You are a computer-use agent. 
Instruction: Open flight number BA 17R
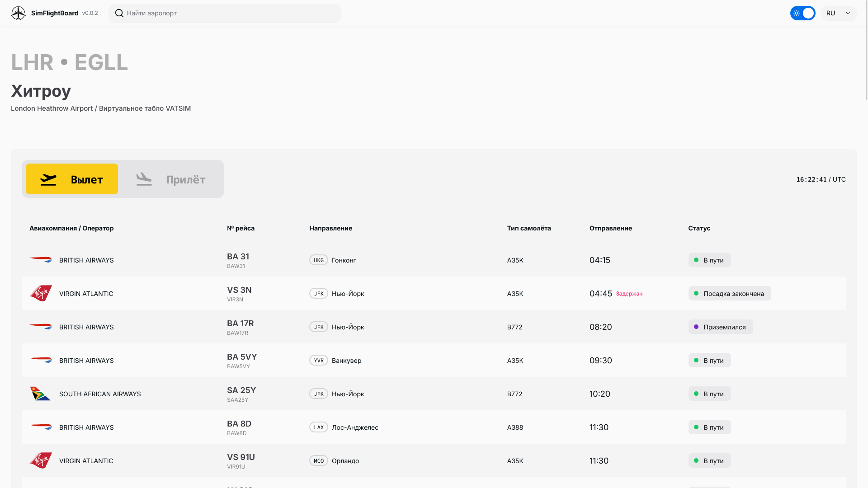240,324
